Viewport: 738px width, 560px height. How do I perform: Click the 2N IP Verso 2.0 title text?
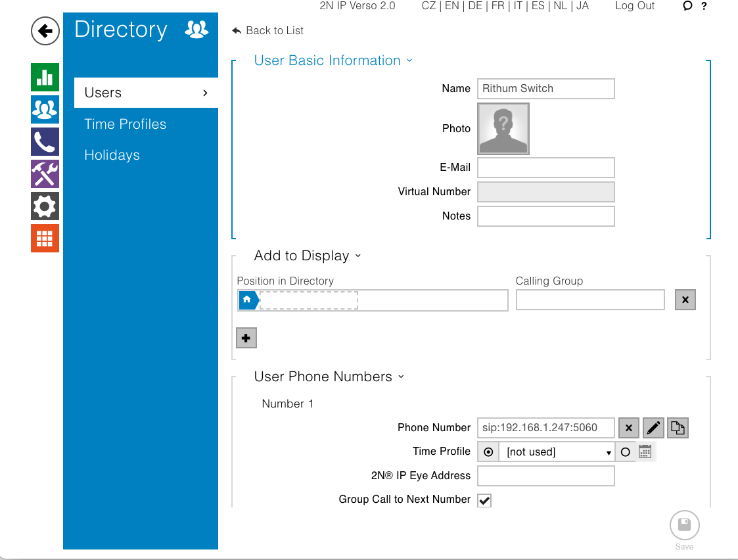pos(357,6)
